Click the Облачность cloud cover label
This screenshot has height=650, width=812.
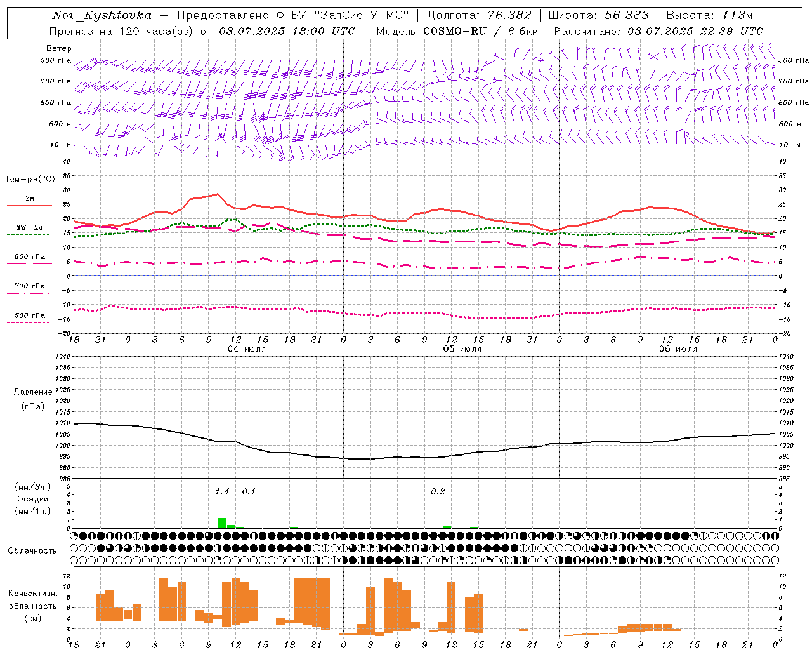click(x=32, y=550)
